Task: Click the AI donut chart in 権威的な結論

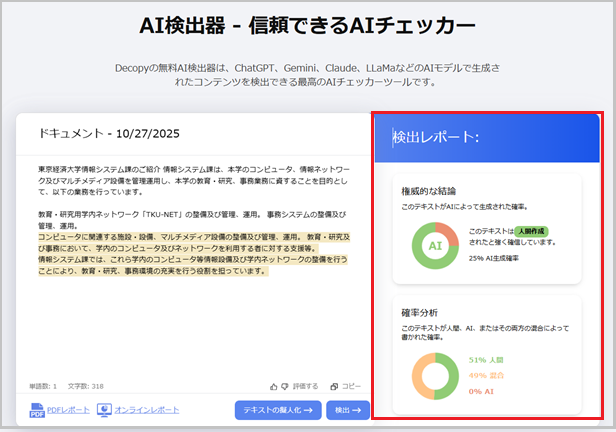Action: coord(434,245)
